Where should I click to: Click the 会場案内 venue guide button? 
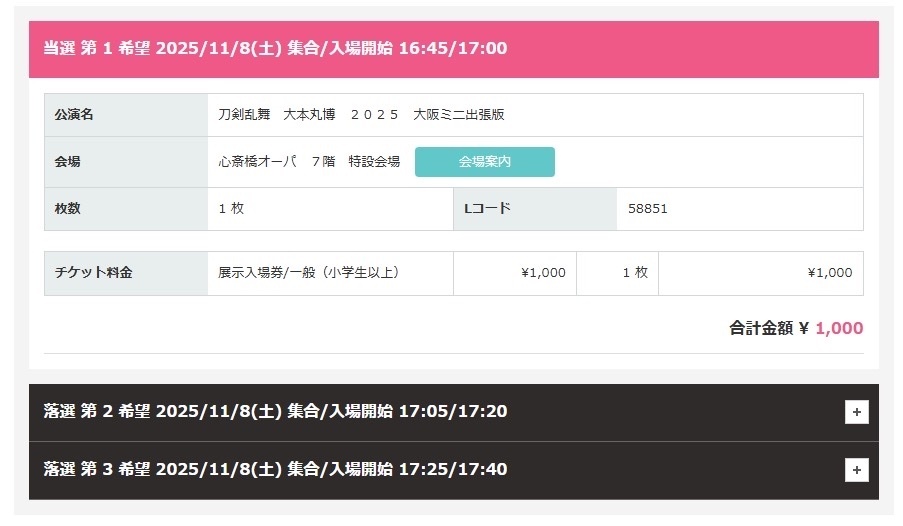484,162
